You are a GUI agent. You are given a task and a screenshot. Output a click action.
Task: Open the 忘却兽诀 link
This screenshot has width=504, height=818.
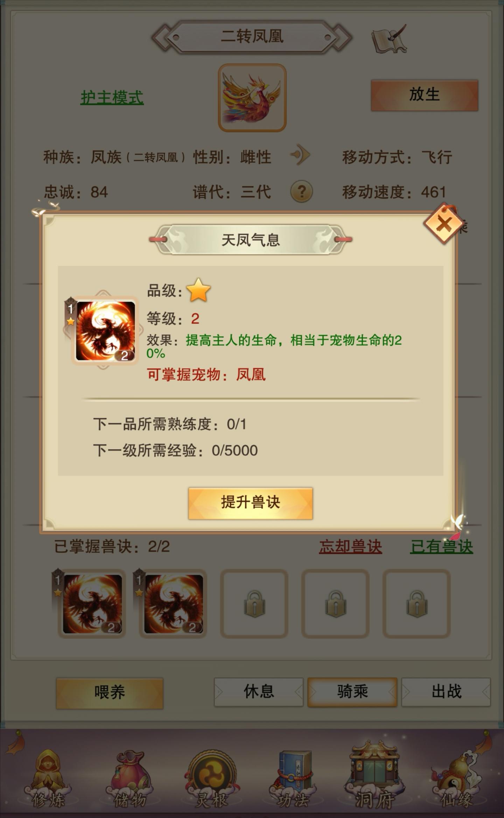tap(350, 547)
